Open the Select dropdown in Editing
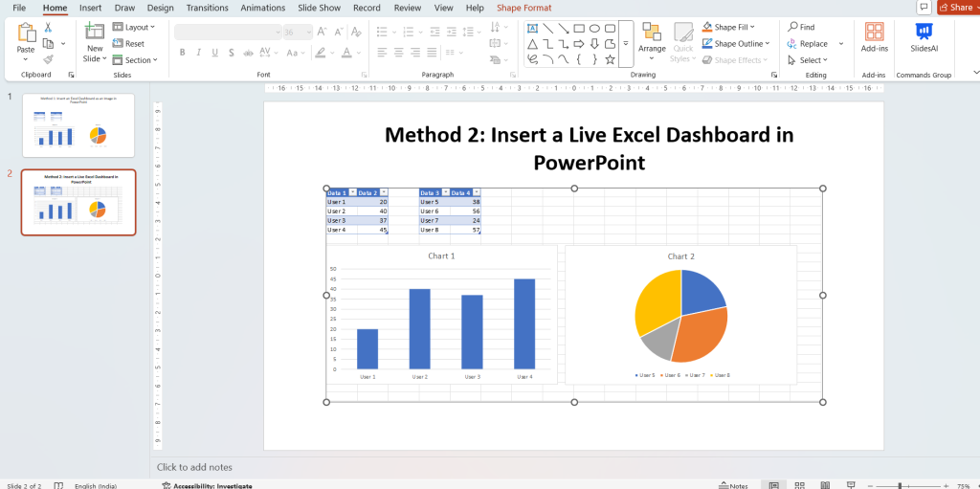The height and width of the screenshot is (489, 980). click(x=808, y=60)
